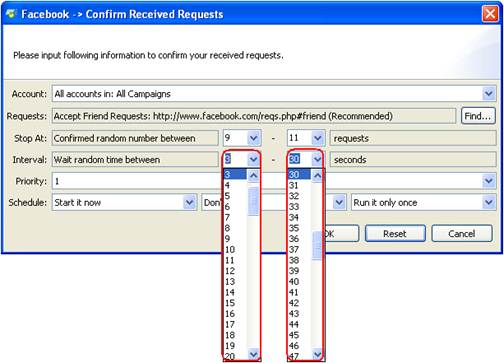Select 14 in the left interval list

pyautogui.click(x=235, y=292)
